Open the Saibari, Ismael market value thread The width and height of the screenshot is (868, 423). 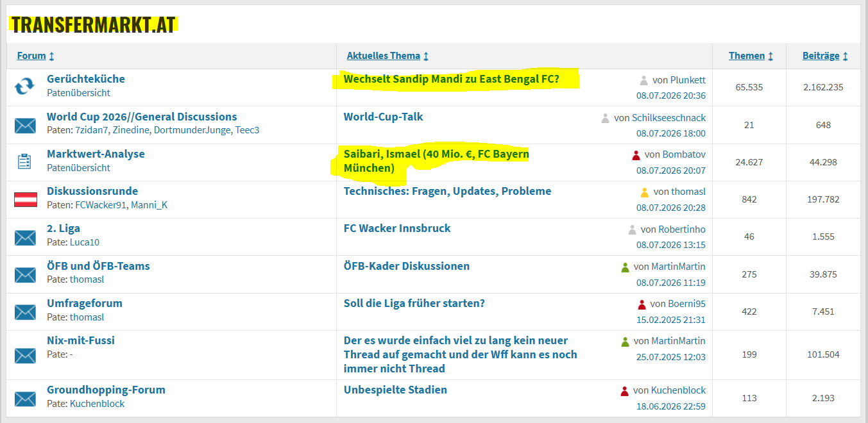(x=436, y=161)
